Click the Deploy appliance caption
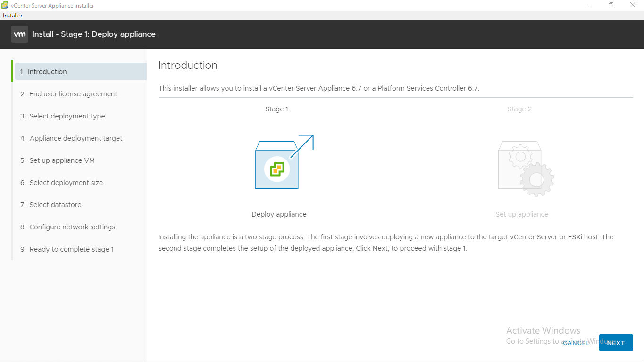 pyautogui.click(x=279, y=214)
